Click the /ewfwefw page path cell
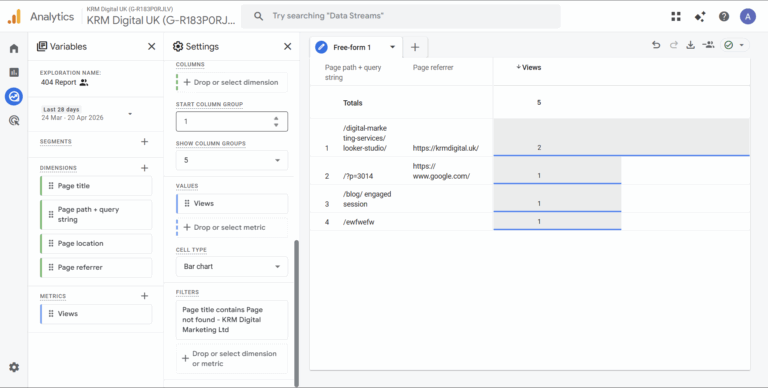Viewport: 768px width, 388px height. (359, 222)
